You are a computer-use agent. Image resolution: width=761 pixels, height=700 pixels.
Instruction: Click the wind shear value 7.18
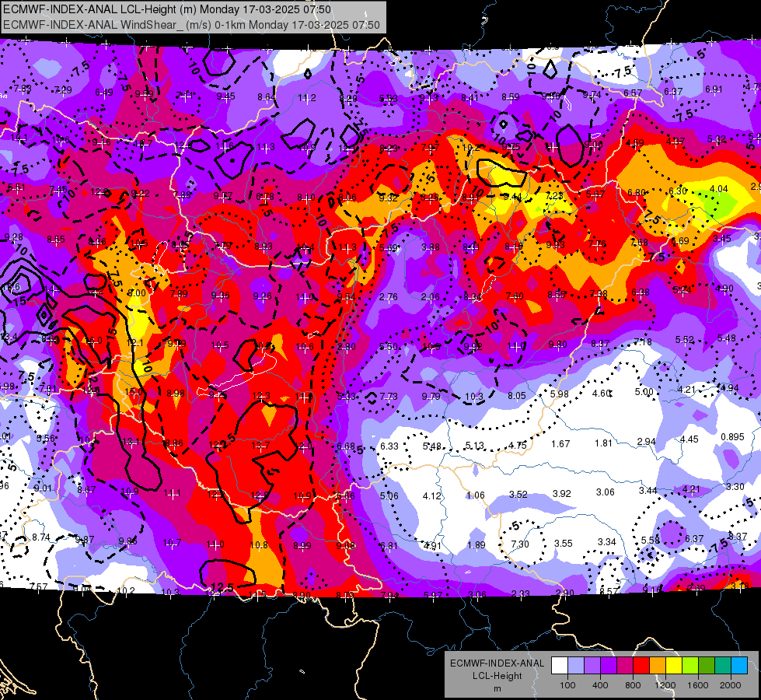pos(643,342)
